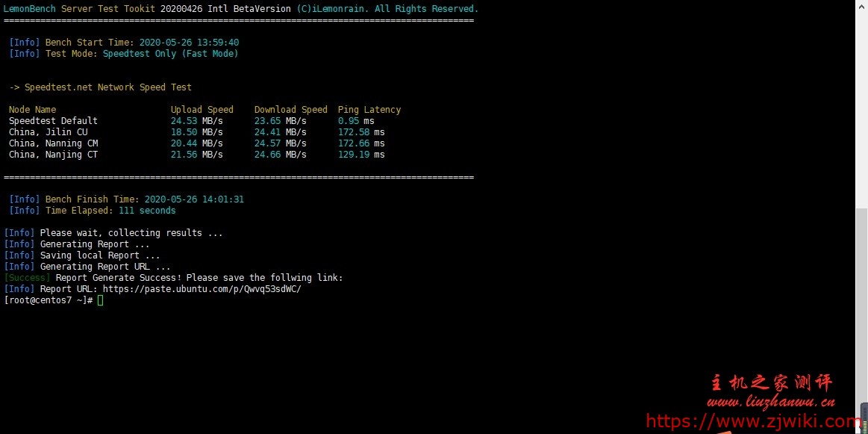The width and height of the screenshot is (868, 434).
Task: Click the green cursor at the shell prompt
Action: pos(100,300)
